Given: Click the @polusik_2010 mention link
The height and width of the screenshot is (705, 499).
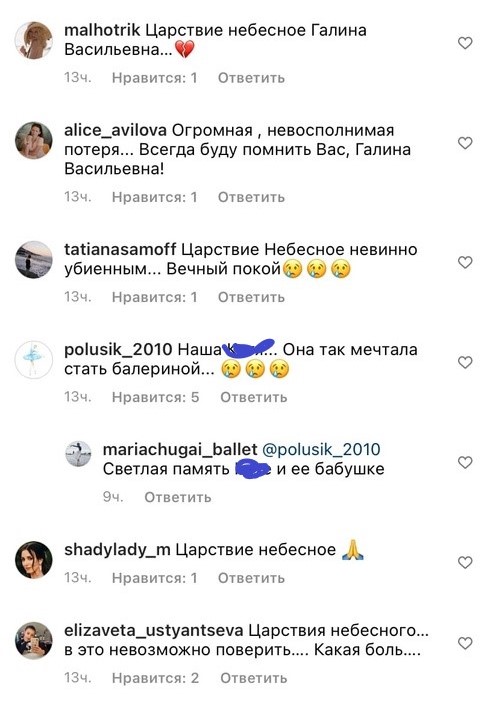Looking at the screenshot, I should click(x=321, y=449).
